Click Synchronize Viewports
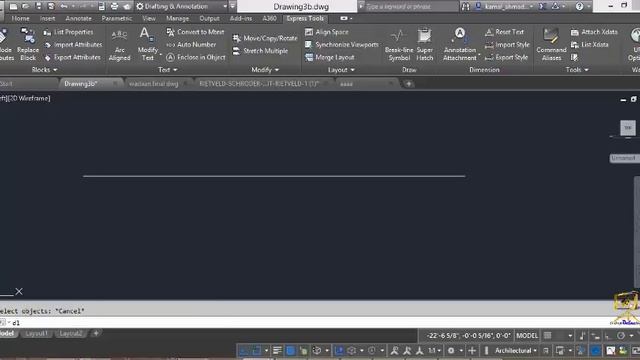This screenshot has height=360, width=640. [342, 44]
